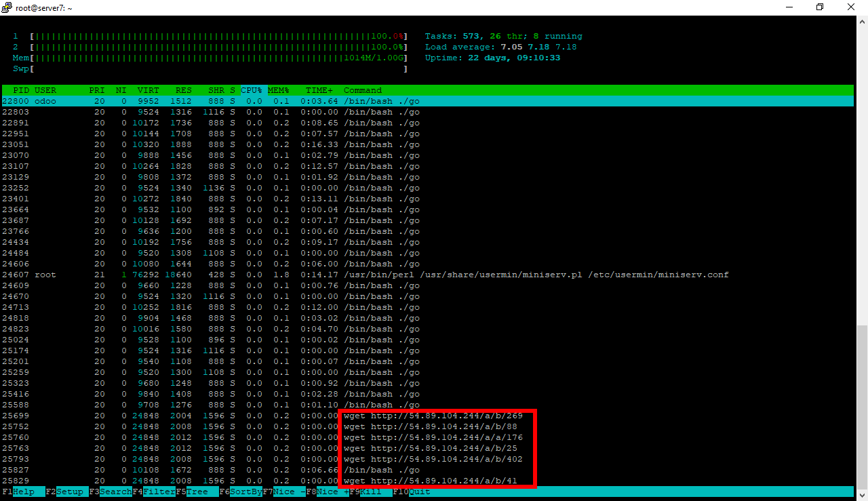The height and width of the screenshot is (501, 868).
Task: Sort by the PRI column header
Action: 97,90
